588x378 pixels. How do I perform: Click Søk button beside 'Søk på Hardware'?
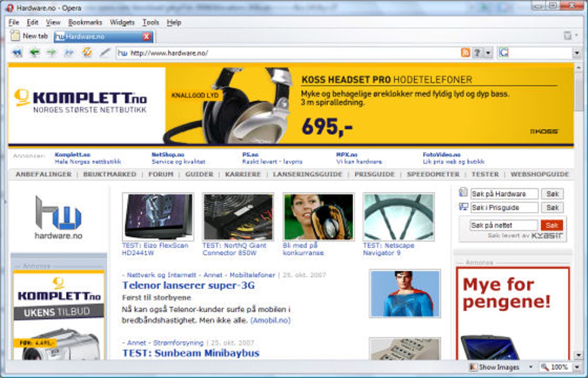pos(552,194)
